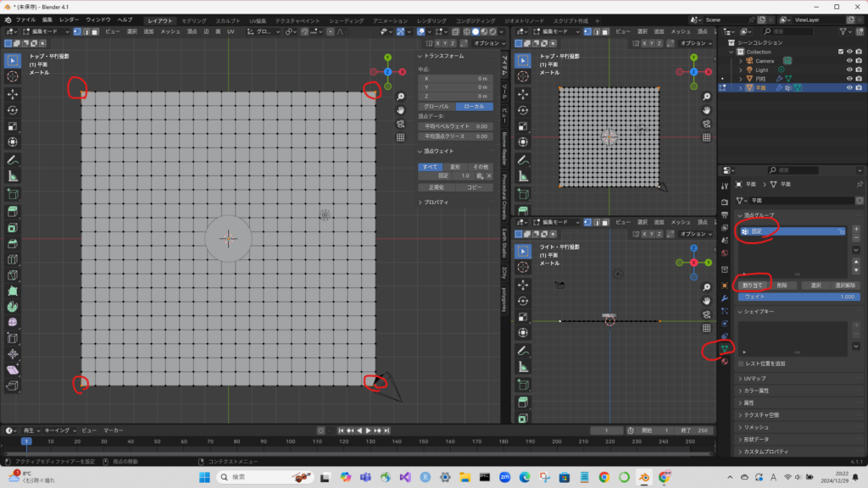Select the Rotate tool in left toolbar
The width and height of the screenshot is (868, 488).
pos(13,109)
